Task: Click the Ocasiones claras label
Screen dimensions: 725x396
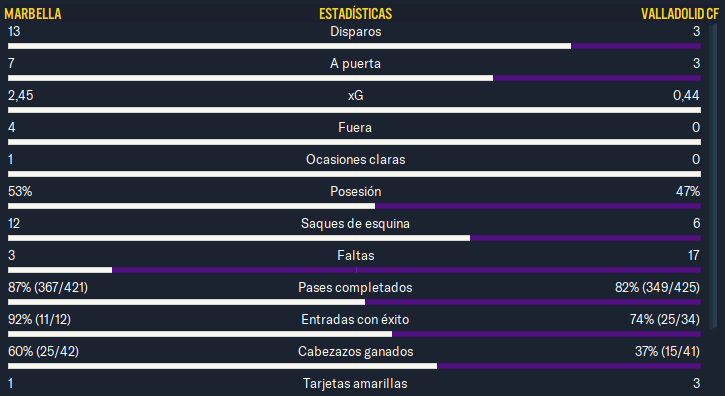Action: pos(356,159)
